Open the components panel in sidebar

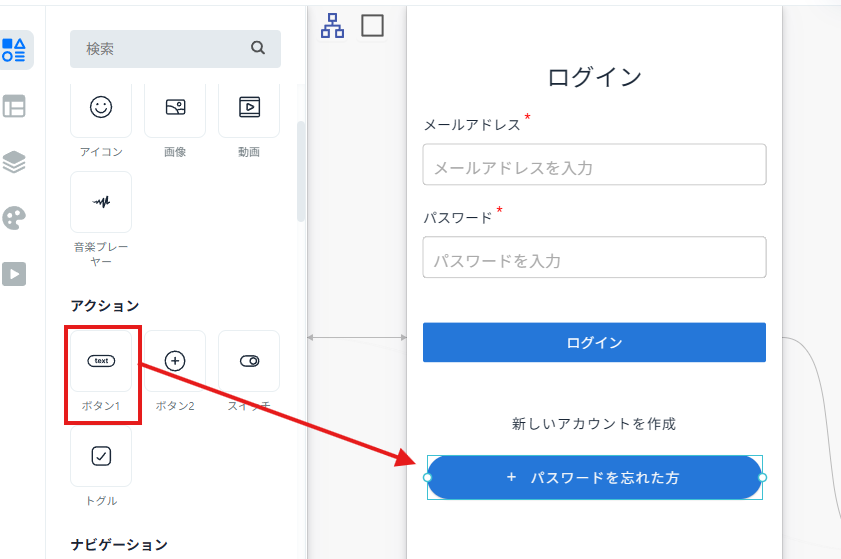coord(14,50)
